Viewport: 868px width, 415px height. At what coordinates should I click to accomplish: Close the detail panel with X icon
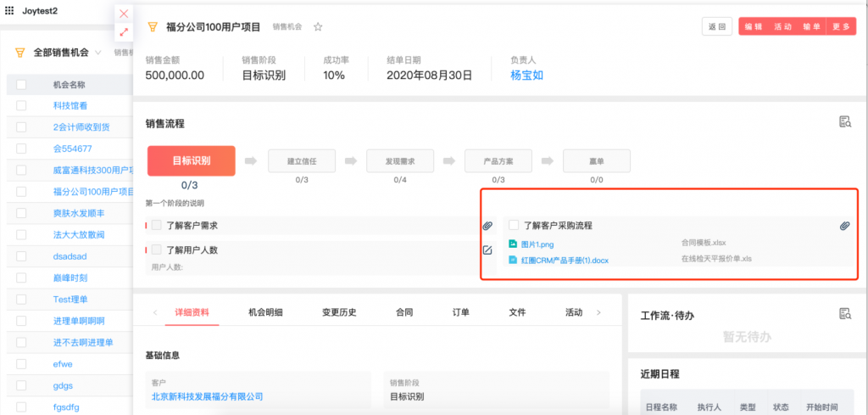pos(124,14)
